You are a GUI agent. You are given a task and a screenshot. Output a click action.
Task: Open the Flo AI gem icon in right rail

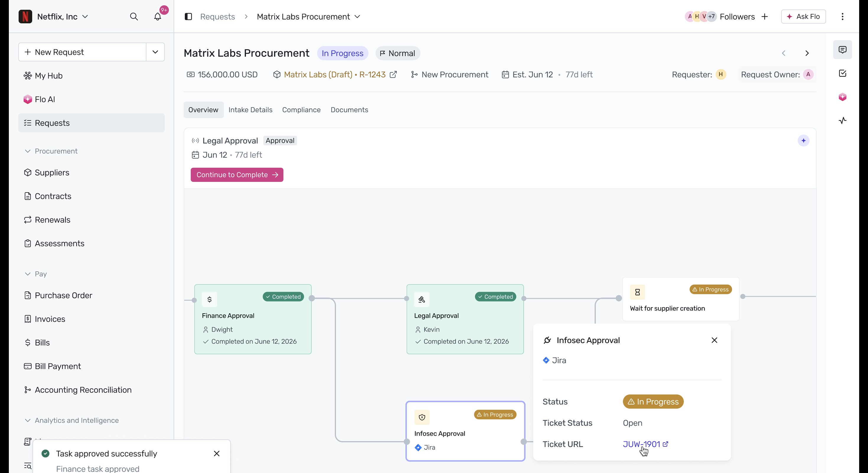[x=842, y=97]
